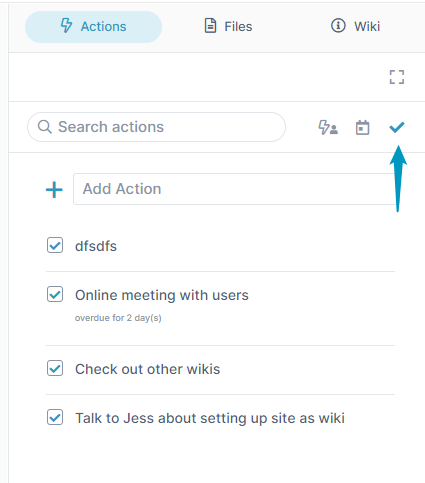Uncheck the dfsdfs action checkbox
Image resolution: width=425 pixels, height=483 pixels.
pos(55,245)
